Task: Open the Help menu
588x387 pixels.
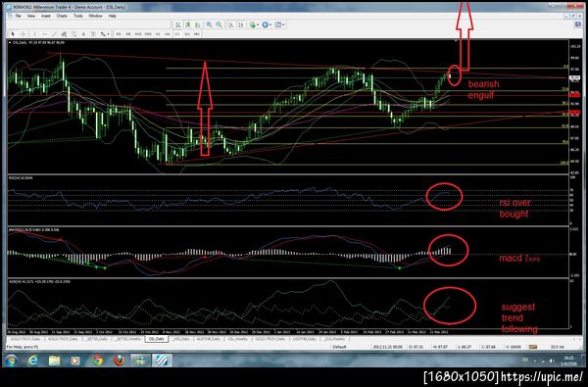Action: tap(112, 16)
